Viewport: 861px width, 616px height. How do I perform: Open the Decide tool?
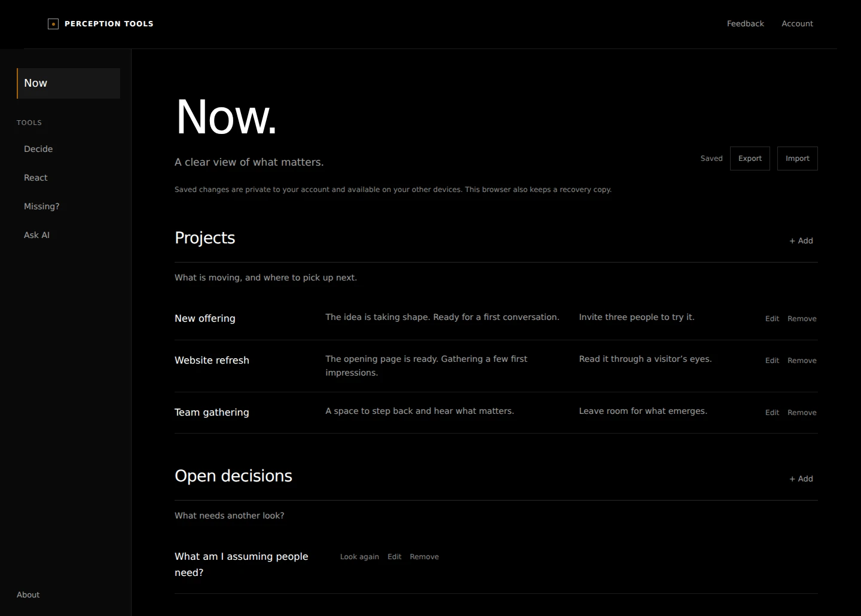point(38,149)
